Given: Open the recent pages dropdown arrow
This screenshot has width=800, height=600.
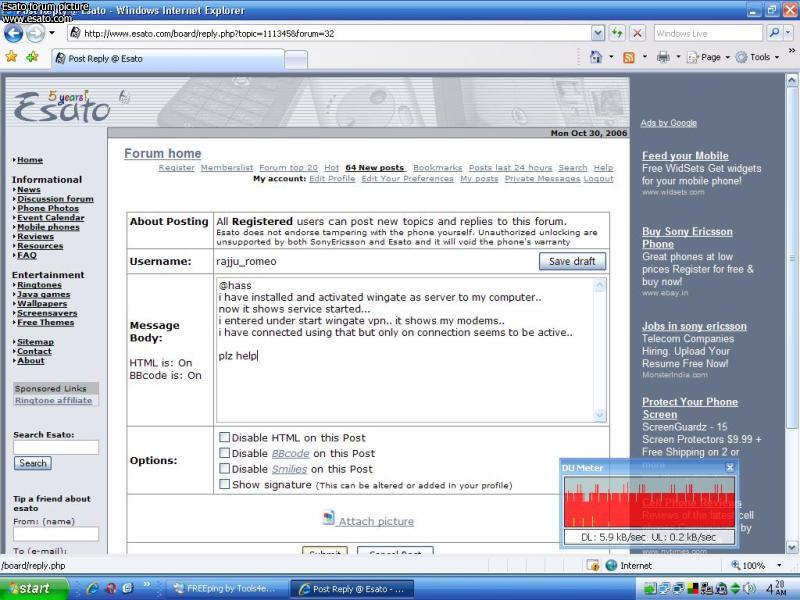Looking at the screenshot, I should [x=52, y=33].
